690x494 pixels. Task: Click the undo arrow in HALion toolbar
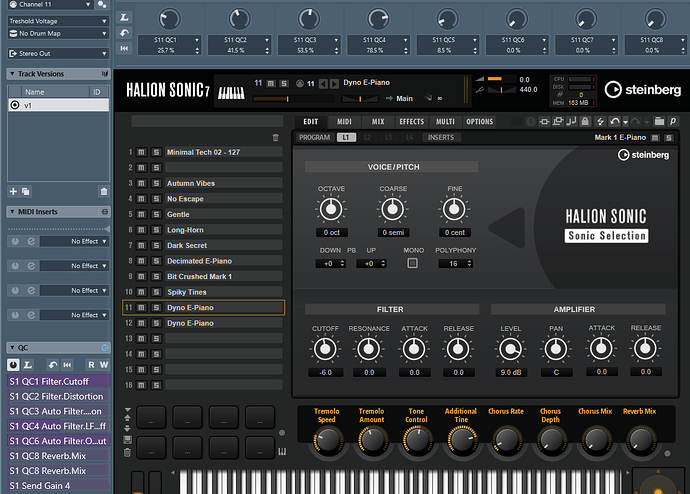pyautogui.click(x=615, y=121)
